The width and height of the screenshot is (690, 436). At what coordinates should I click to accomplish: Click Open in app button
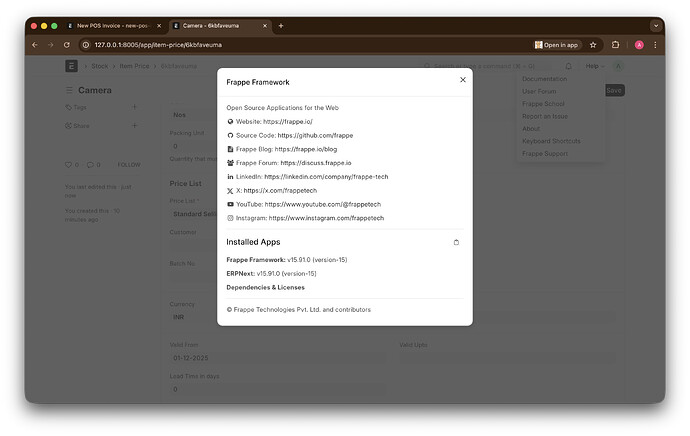click(x=557, y=45)
